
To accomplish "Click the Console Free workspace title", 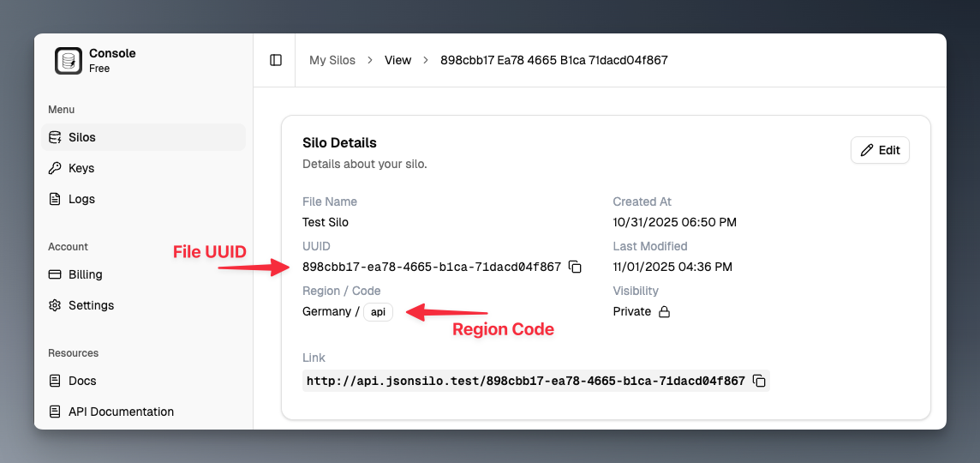I will [112, 61].
